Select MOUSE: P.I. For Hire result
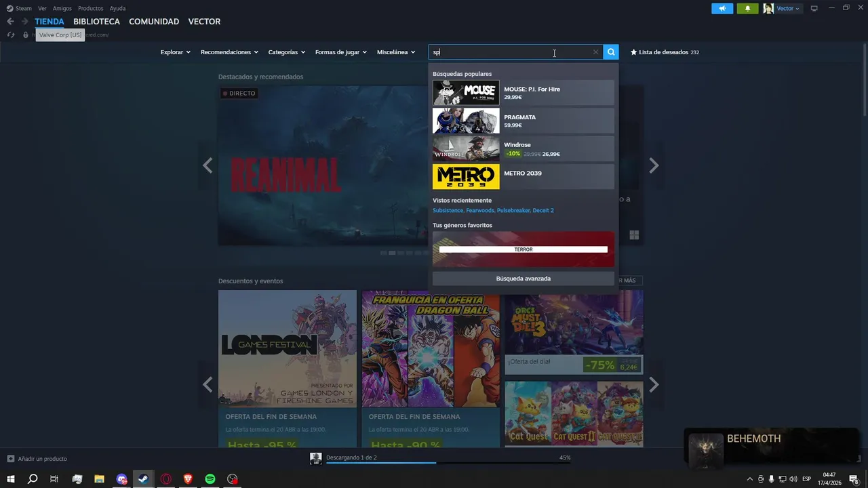 point(524,93)
